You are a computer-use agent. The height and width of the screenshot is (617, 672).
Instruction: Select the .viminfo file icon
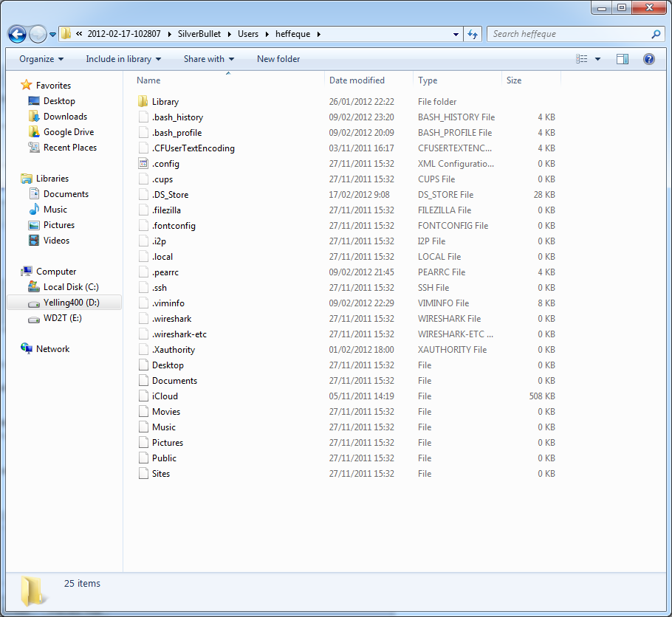pyautogui.click(x=143, y=303)
